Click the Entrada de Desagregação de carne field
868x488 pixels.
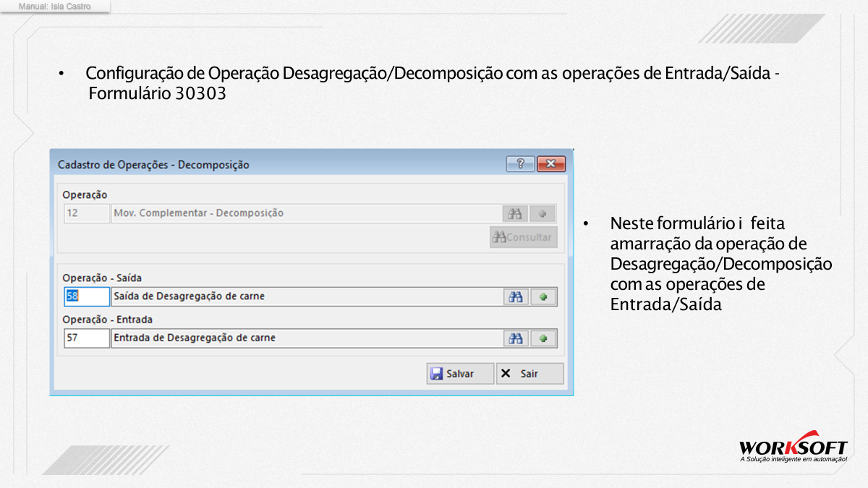tap(307, 338)
